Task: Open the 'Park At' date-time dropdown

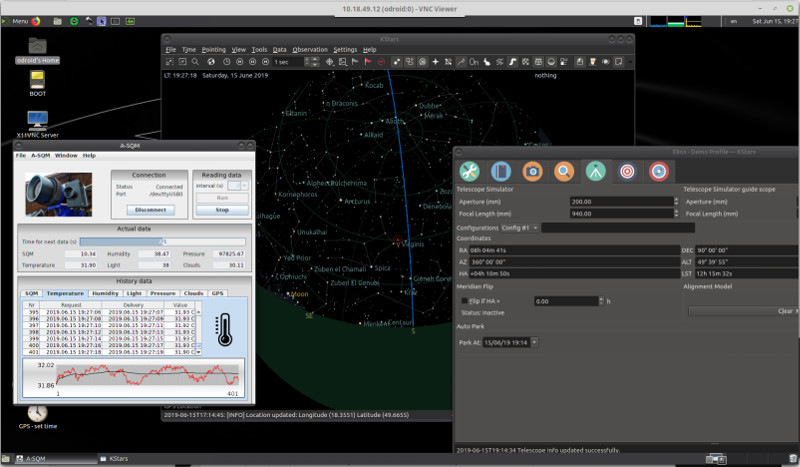Action: point(534,342)
